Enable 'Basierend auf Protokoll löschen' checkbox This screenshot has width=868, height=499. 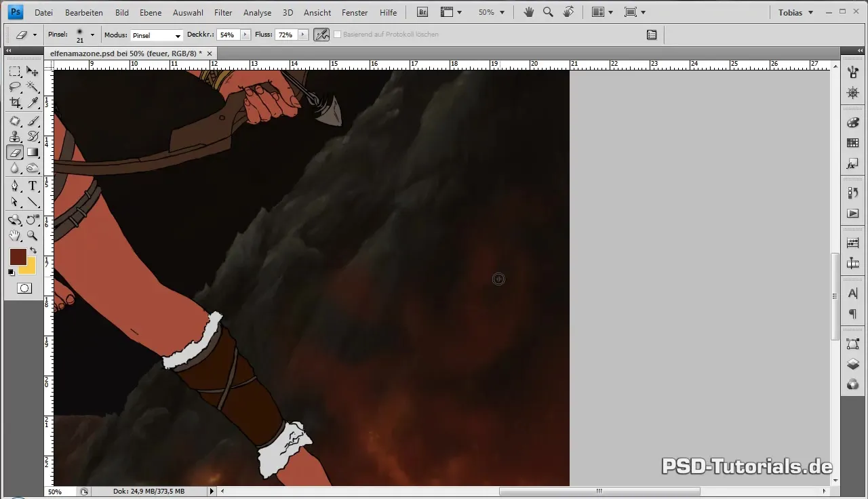point(338,34)
